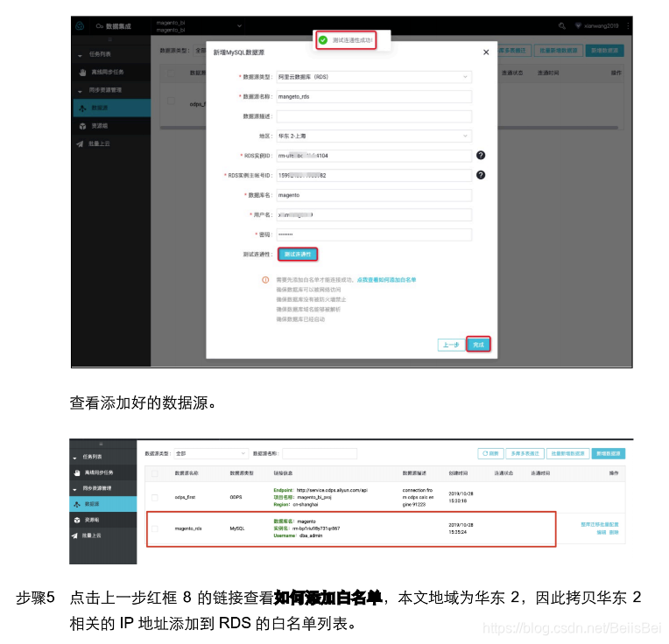
Task: Click the search icon in the dark header
Action: [x=561, y=26]
